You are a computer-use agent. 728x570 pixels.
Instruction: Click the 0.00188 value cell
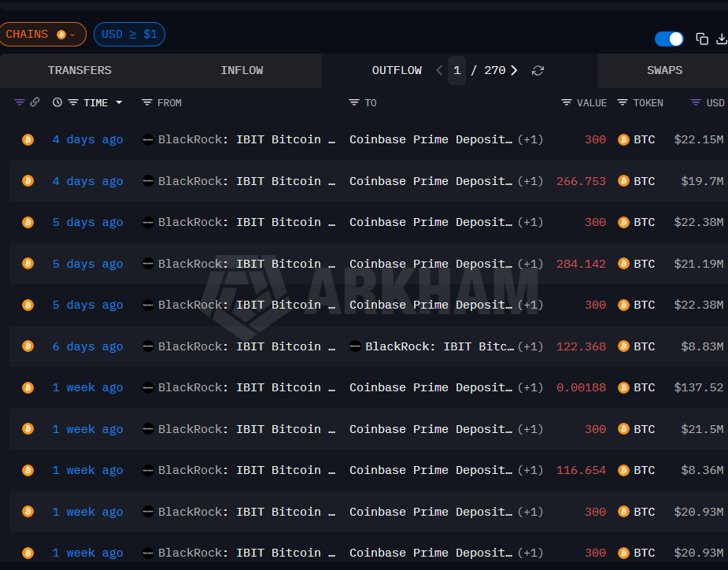pos(581,387)
